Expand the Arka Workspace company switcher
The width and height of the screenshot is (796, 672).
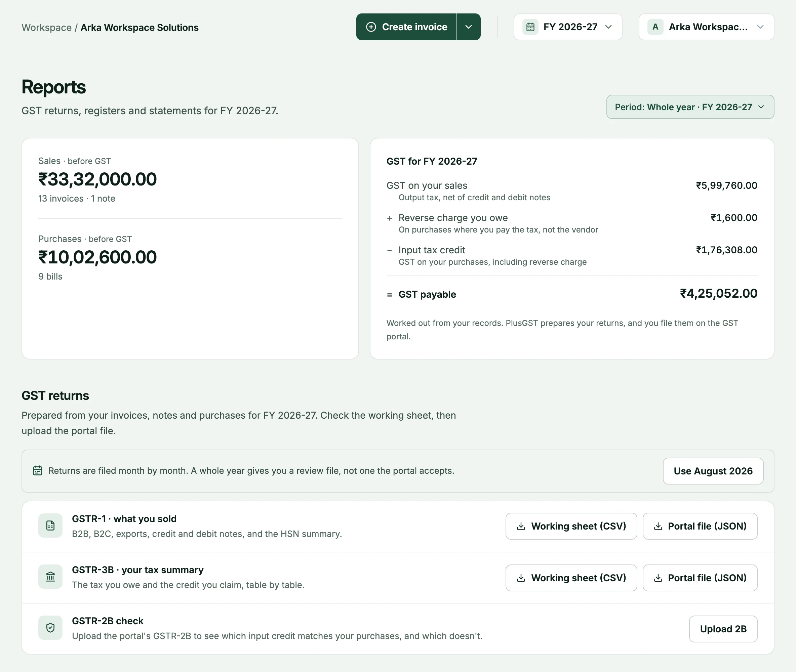click(x=706, y=27)
